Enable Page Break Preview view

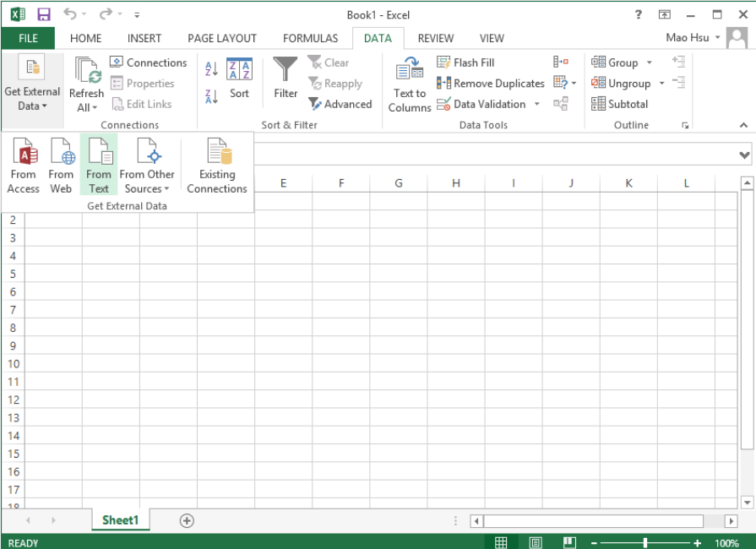click(569, 543)
